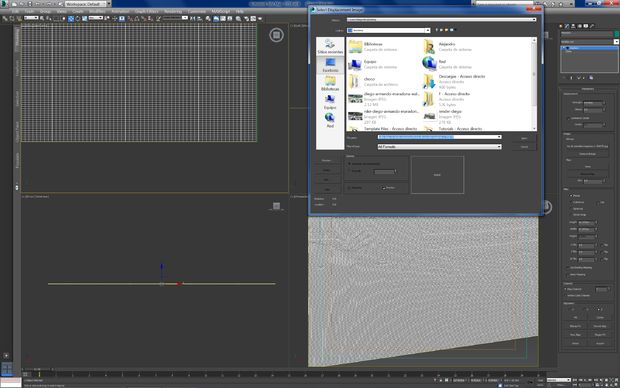
Task: Click Sitios recientes in the places sidebar
Action: tap(330, 47)
